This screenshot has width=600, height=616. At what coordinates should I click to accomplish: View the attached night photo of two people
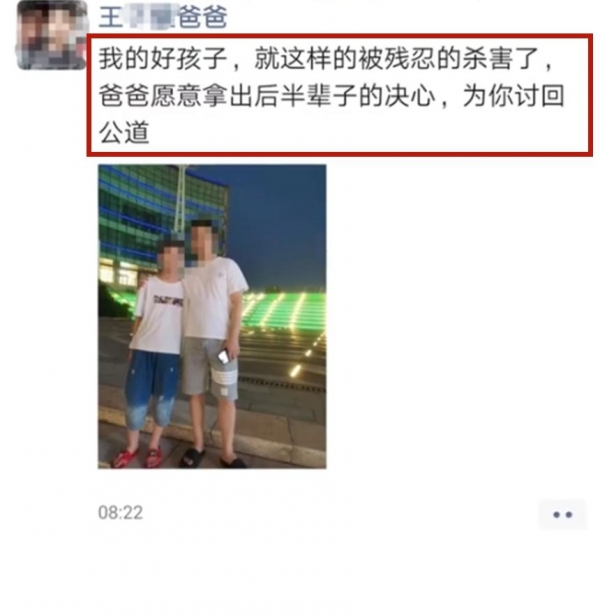coord(212,317)
